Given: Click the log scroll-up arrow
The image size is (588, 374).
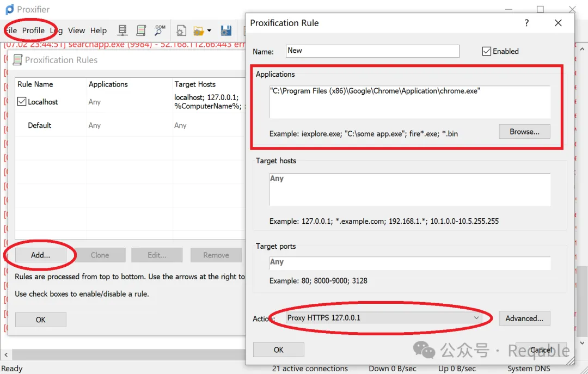Looking at the screenshot, I should click(581, 49).
